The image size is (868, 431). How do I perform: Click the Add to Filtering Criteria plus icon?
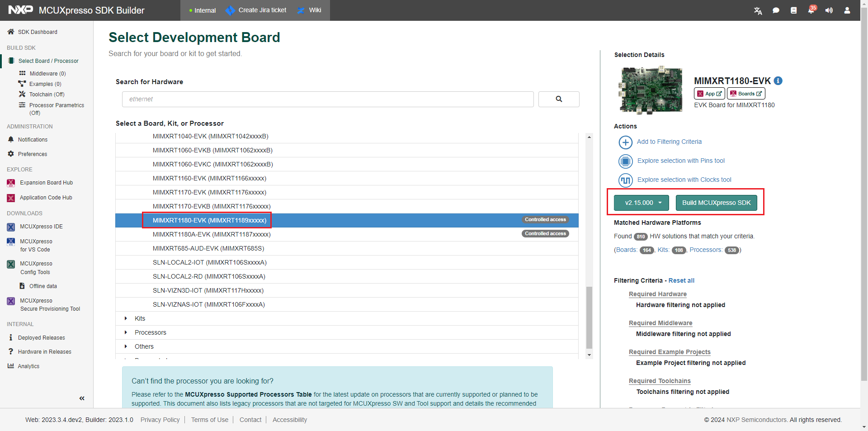(625, 142)
